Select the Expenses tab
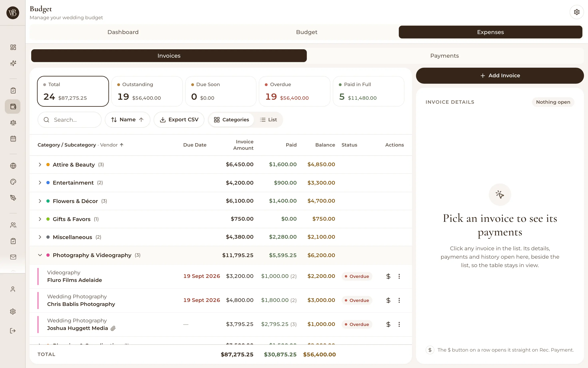 point(490,32)
